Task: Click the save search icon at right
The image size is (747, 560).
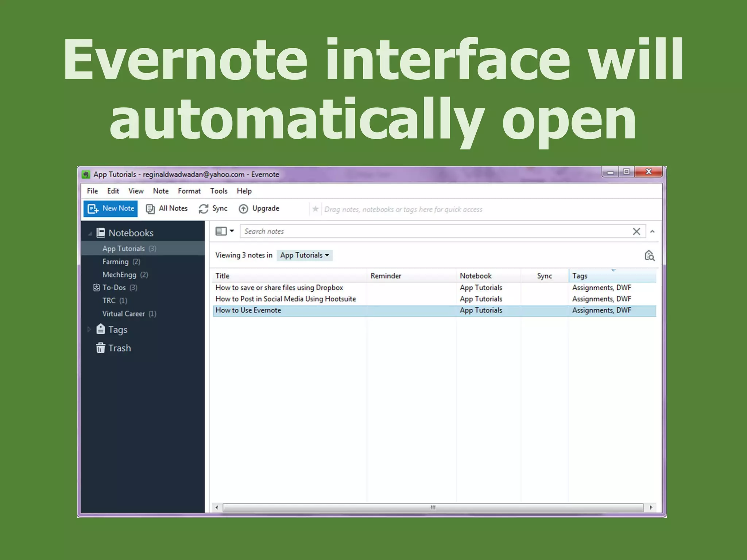Action: (x=650, y=256)
